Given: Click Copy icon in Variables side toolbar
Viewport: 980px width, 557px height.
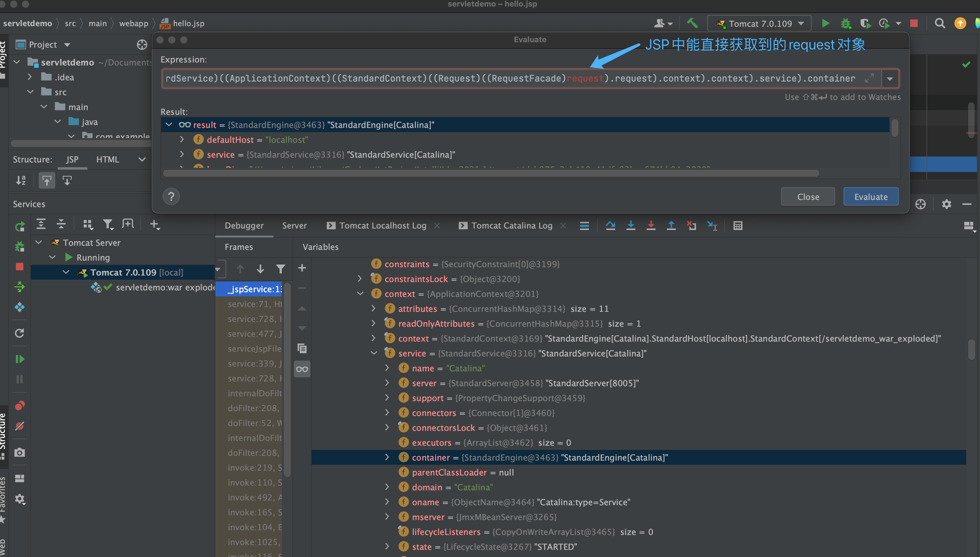Looking at the screenshot, I should tap(302, 348).
